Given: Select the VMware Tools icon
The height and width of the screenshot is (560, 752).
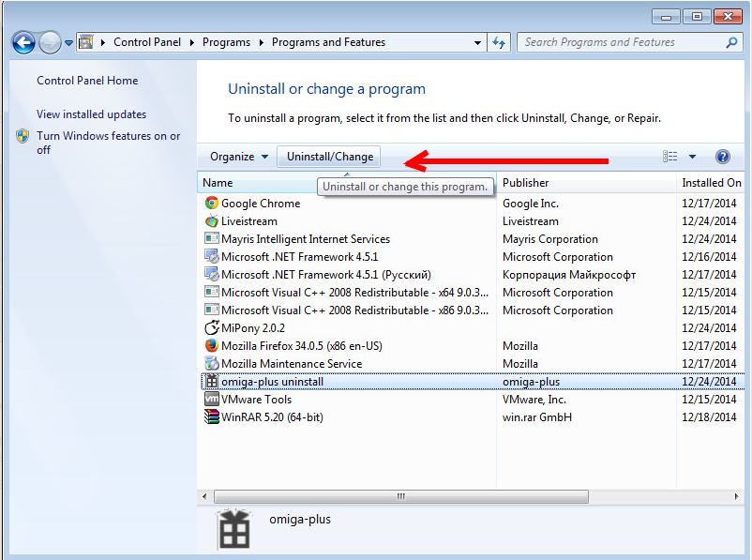Looking at the screenshot, I should coord(212,400).
